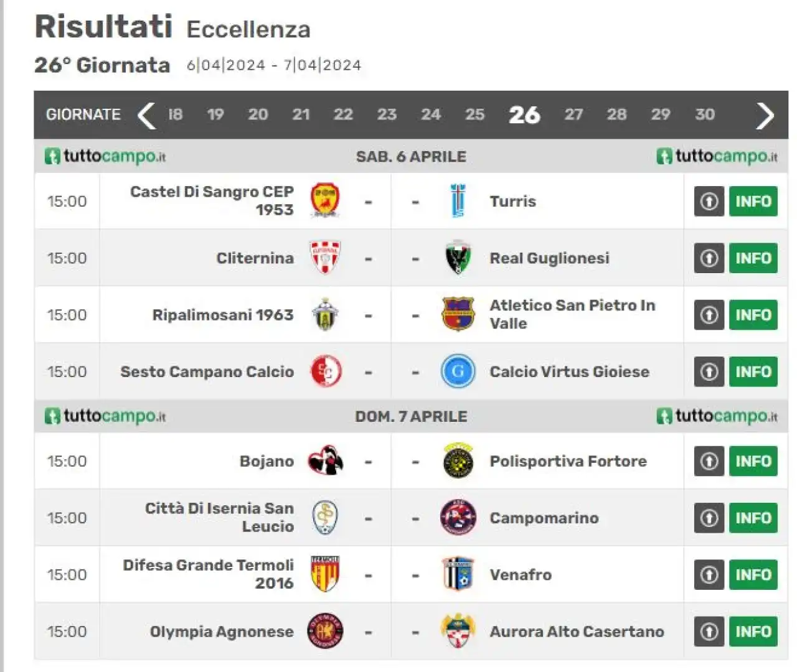Switch to giornata 25
This screenshot has width=797, height=672.
(x=474, y=114)
